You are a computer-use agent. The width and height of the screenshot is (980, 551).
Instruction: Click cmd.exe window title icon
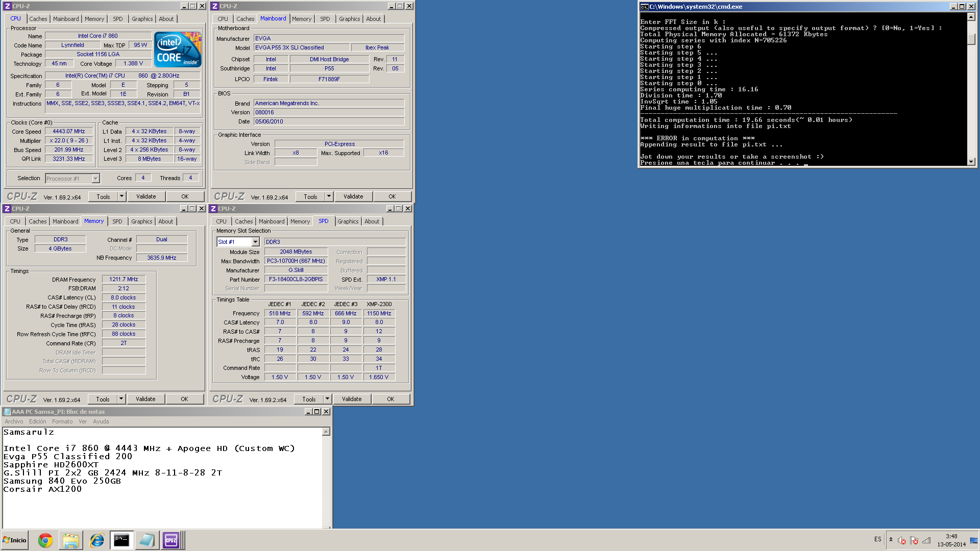(x=645, y=7)
